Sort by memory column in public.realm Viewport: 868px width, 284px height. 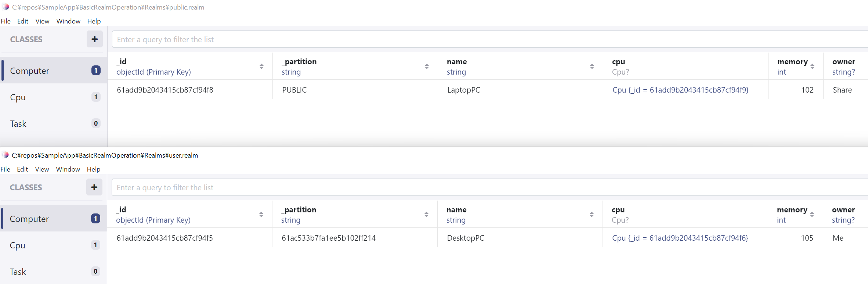pos(812,66)
